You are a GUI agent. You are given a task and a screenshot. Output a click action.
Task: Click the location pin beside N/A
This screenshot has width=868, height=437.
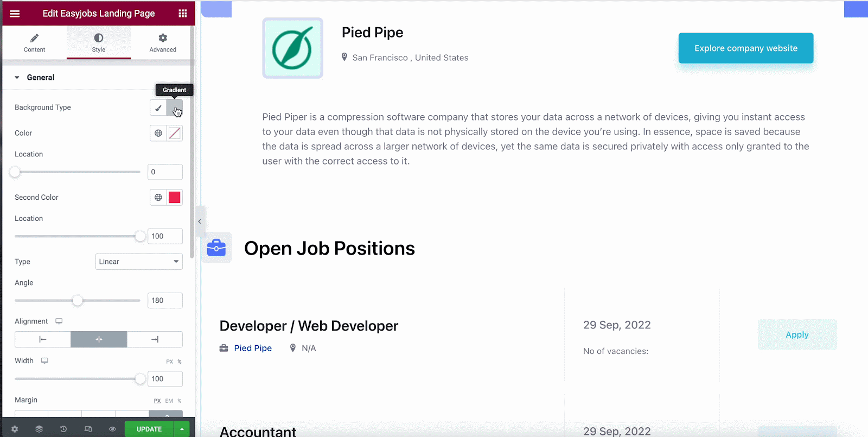pyautogui.click(x=293, y=348)
